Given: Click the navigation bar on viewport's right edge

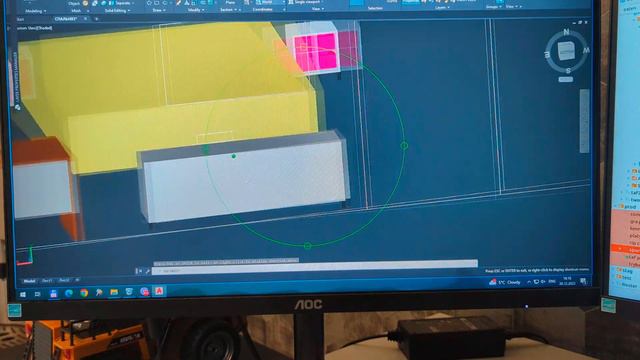Looking at the screenshot, I should [585, 121].
